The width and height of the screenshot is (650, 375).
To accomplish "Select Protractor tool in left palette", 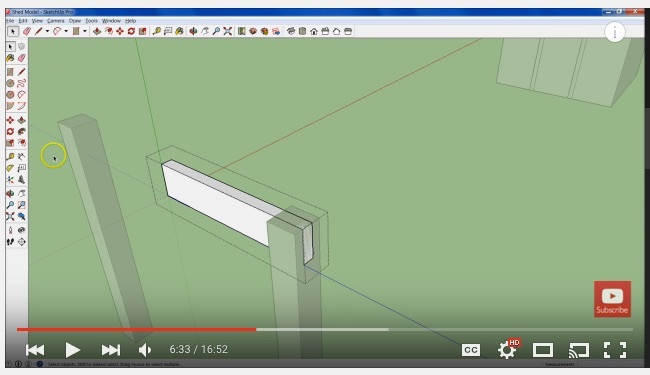I will 10,168.
